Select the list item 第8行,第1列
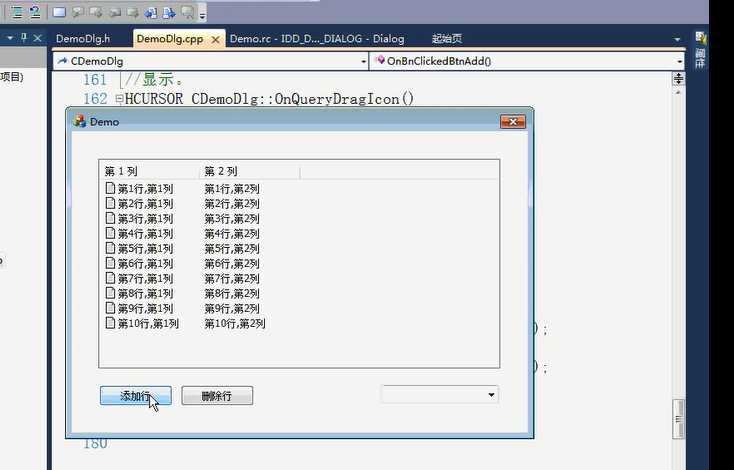Screen dimensions: 734x470 [x=145, y=294]
